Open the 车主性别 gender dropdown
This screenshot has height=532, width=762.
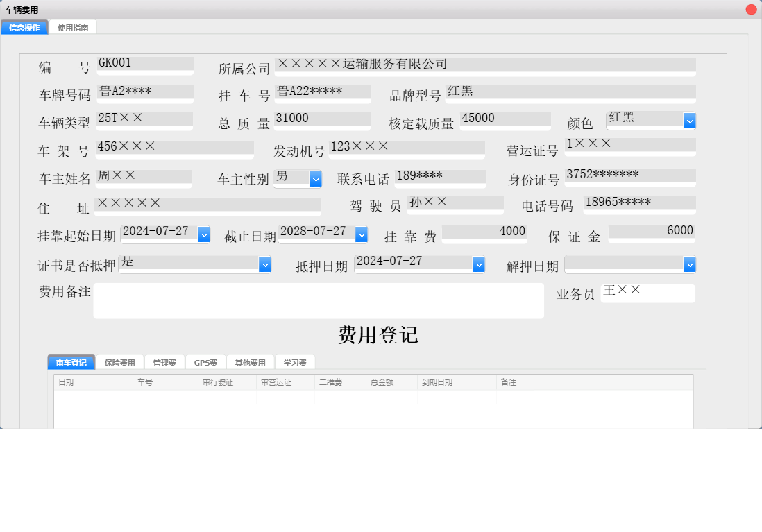click(315, 178)
